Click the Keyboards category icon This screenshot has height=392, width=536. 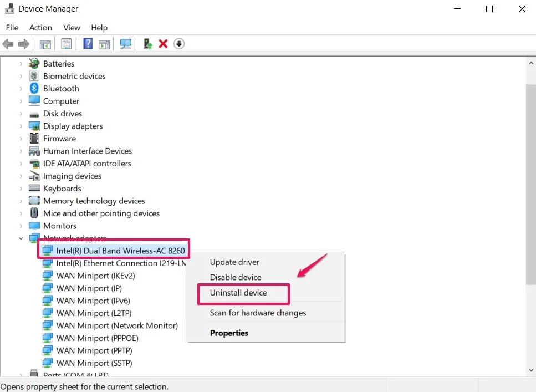coord(34,188)
